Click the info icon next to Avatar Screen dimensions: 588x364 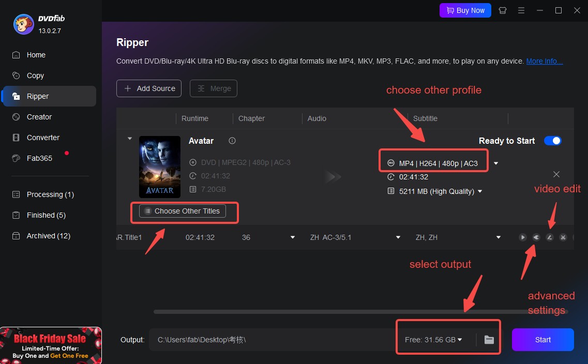click(232, 140)
